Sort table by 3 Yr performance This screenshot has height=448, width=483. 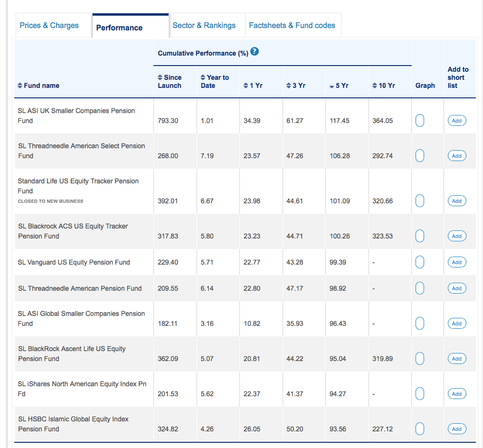click(x=295, y=86)
